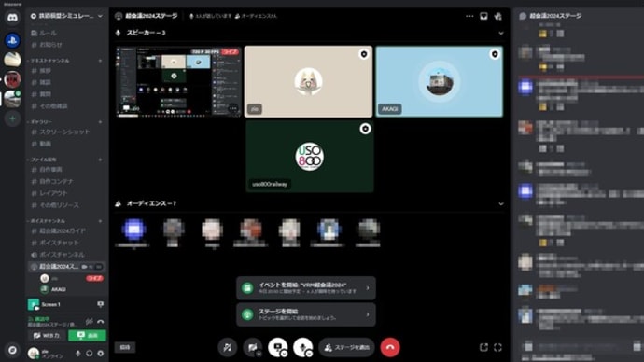
Task: Open the live stream preview thumbnail
Action: 178,82
